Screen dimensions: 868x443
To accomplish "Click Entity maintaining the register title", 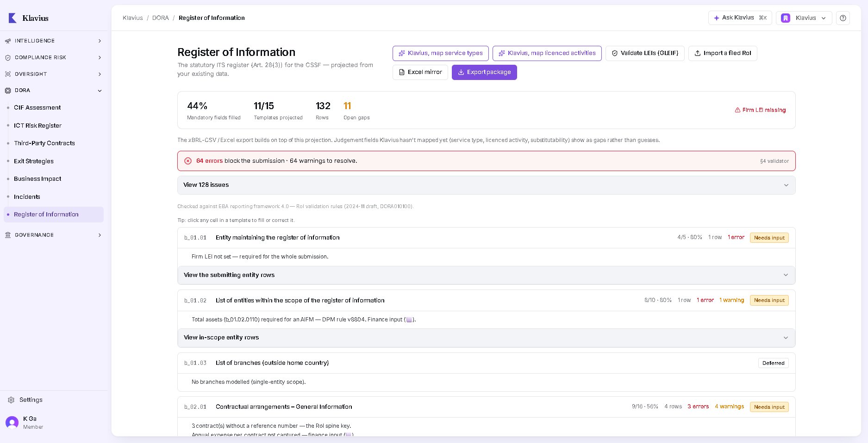I will (278, 238).
